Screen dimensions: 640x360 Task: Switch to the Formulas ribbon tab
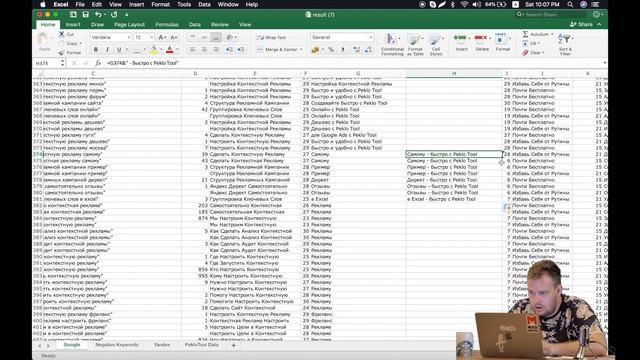click(x=167, y=24)
